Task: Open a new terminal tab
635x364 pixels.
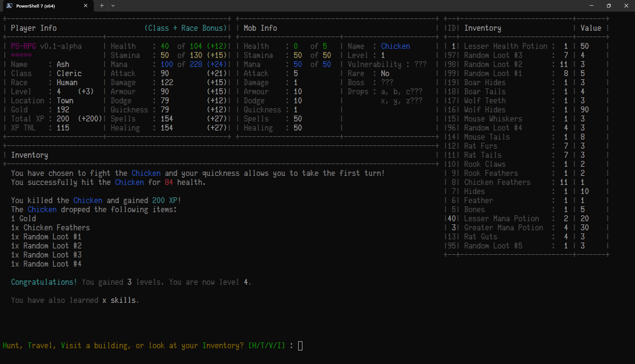Action: point(102,6)
